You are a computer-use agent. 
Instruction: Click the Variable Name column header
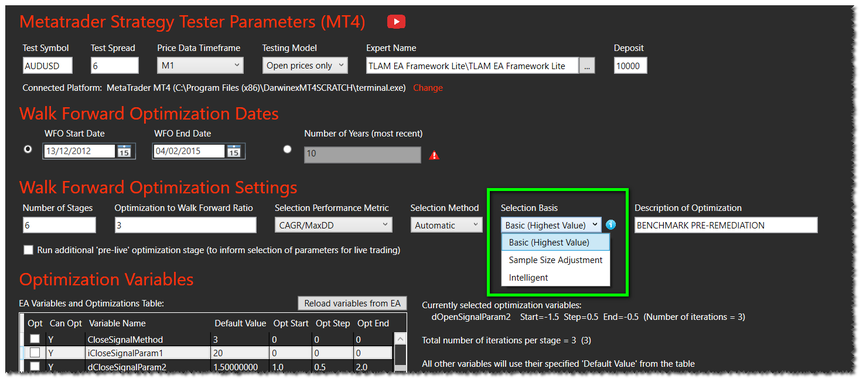pos(117,323)
